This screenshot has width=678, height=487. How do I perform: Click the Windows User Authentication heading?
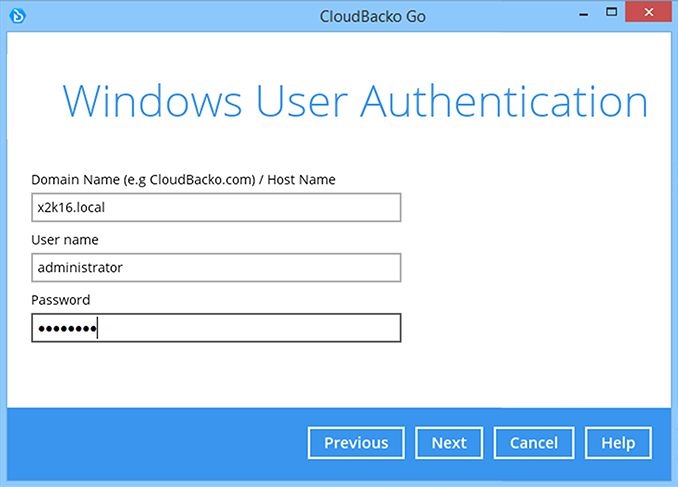[355, 103]
